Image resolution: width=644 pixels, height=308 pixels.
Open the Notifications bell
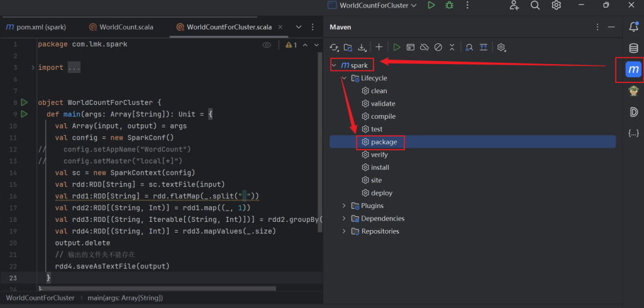pyautogui.click(x=633, y=26)
